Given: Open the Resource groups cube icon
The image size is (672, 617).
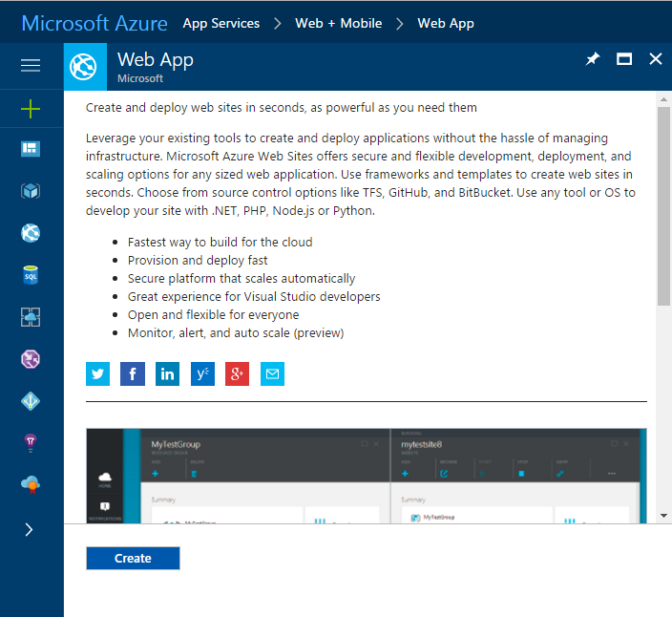Looking at the screenshot, I should [31, 191].
